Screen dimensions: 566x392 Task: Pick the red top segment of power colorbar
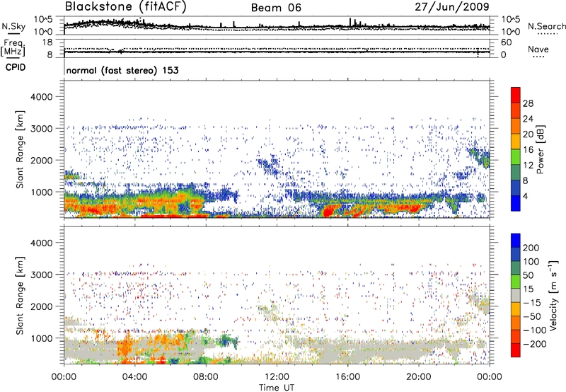(x=516, y=96)
